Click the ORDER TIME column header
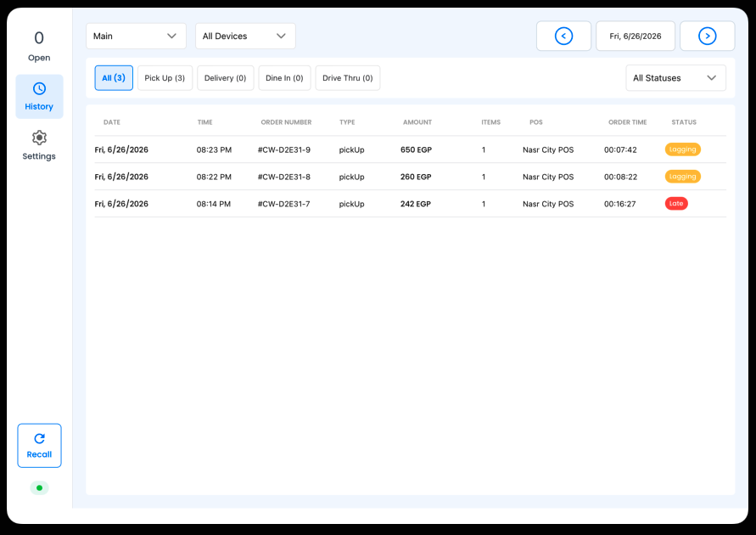The width and height of the screenshot is (756, 535). pyautogui.click(x=628, y=122)
